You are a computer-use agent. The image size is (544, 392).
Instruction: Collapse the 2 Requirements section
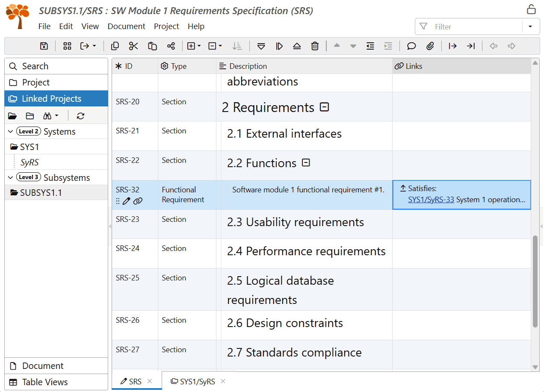pos(325,107)
